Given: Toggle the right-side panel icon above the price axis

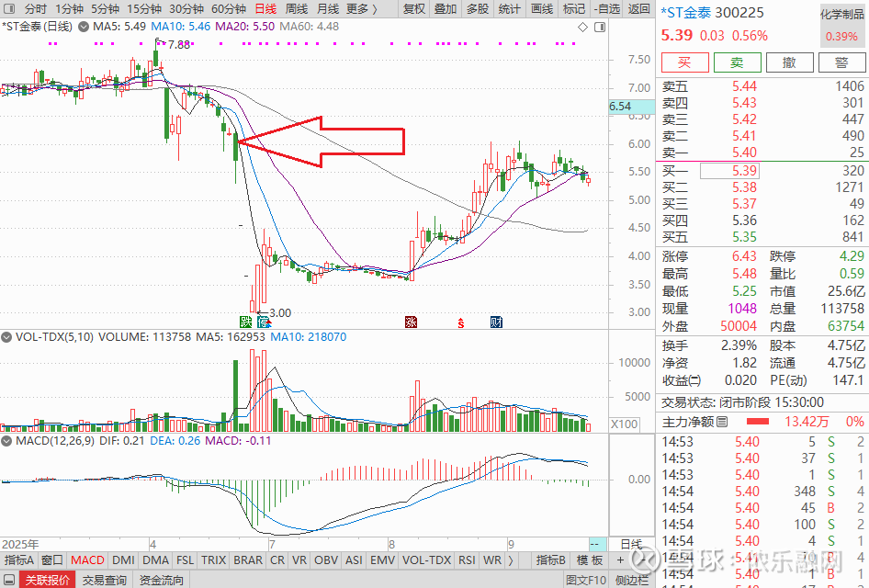Looking at the screenshot, I should pyautogui.click(x=600, y=28).
